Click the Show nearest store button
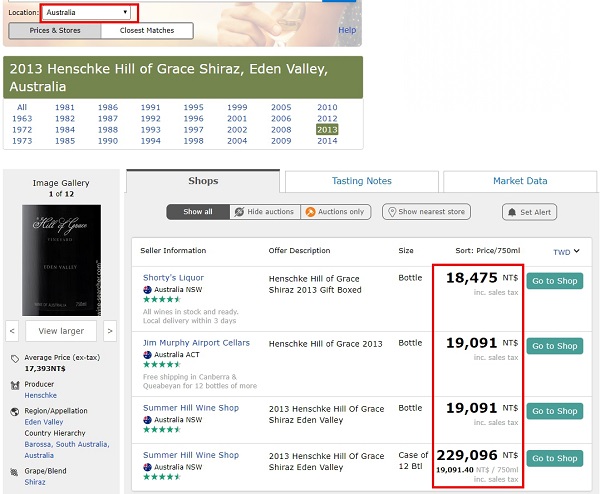 tap(426, 212)
